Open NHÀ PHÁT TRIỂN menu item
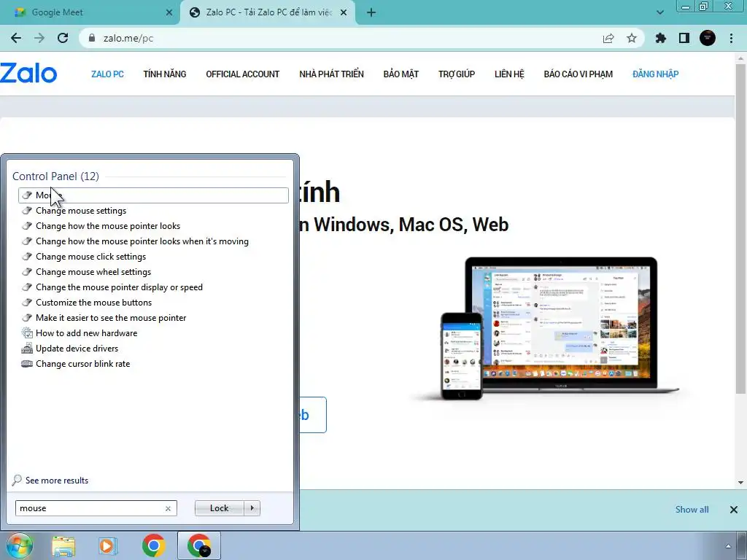 tap(331, 74)
